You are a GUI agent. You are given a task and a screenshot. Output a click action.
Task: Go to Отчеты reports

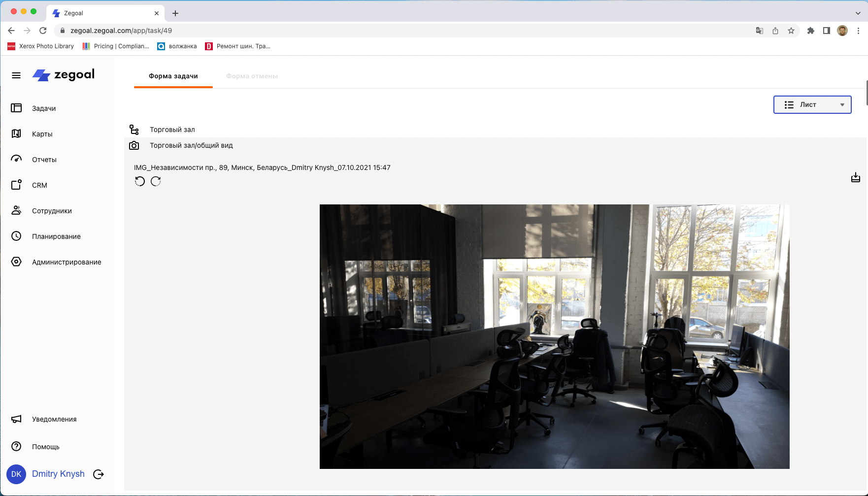pos(44,160)
